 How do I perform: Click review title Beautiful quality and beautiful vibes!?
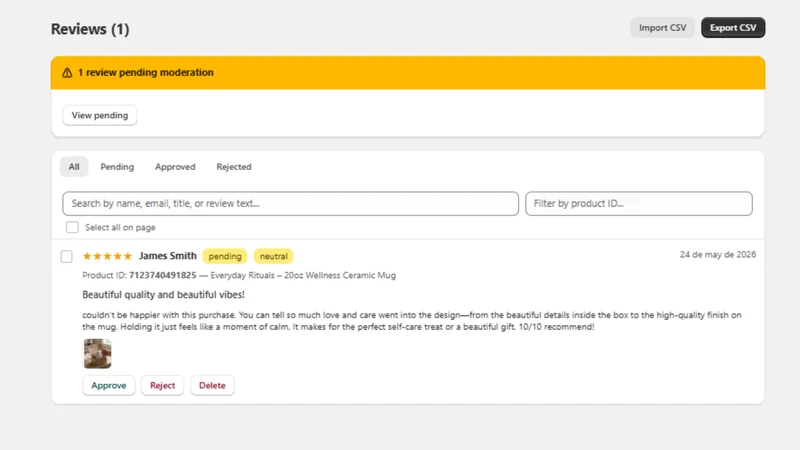(163, 294)
